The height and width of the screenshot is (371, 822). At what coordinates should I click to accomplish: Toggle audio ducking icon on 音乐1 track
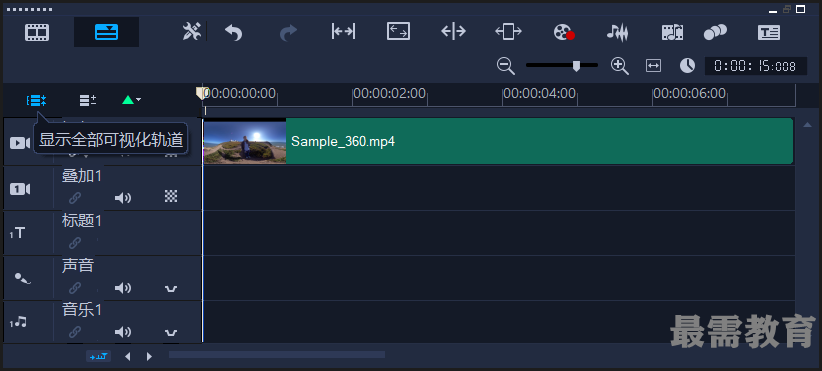click(171, 332)
